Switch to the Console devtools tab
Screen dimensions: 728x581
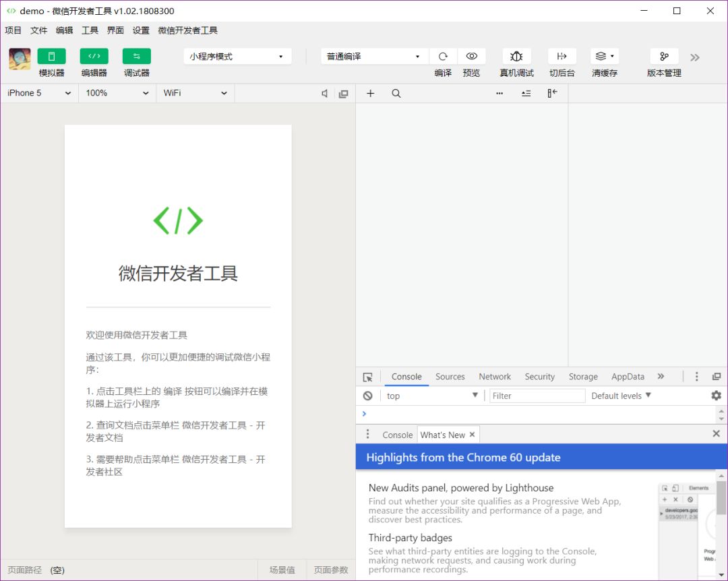tap(406, 377)
